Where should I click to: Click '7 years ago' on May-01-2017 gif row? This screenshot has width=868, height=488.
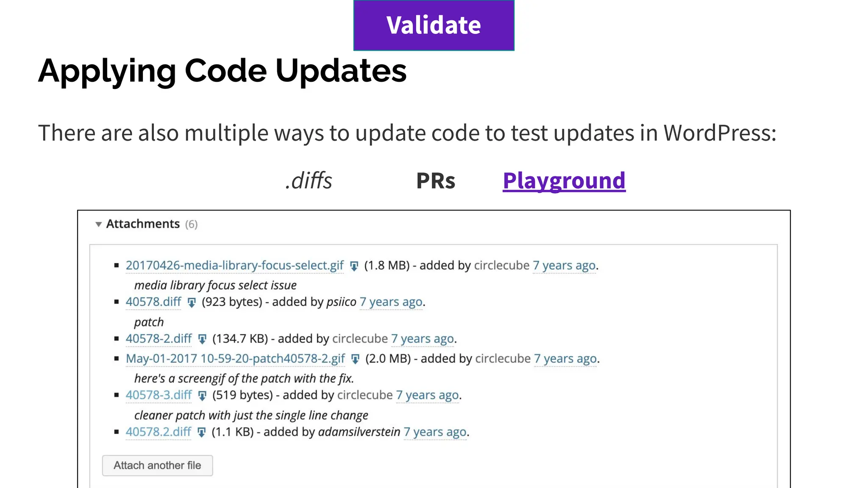(565, 358)
